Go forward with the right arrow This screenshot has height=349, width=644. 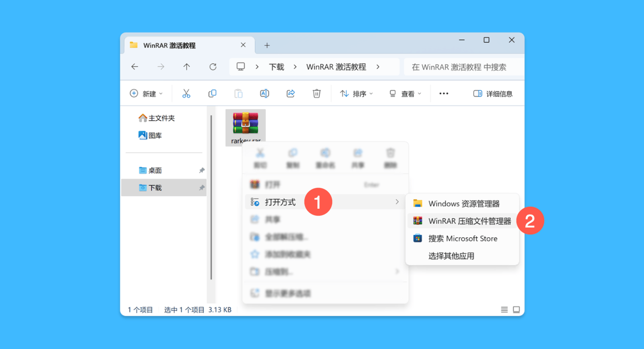point(161,67)
